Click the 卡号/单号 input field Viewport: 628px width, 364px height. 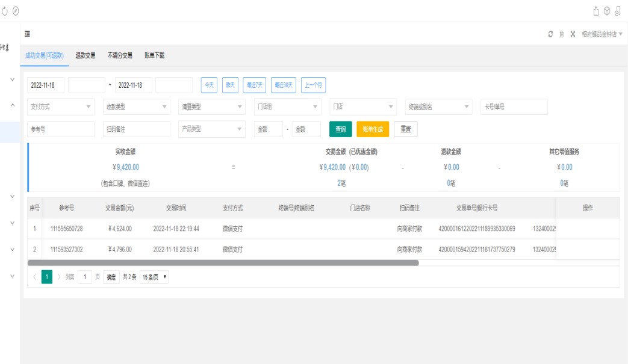(514, 107)
